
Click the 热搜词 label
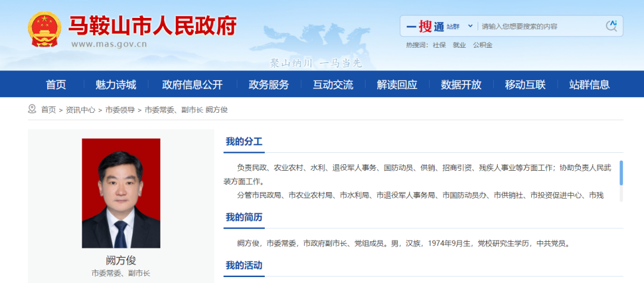click(x=417, y=45)
